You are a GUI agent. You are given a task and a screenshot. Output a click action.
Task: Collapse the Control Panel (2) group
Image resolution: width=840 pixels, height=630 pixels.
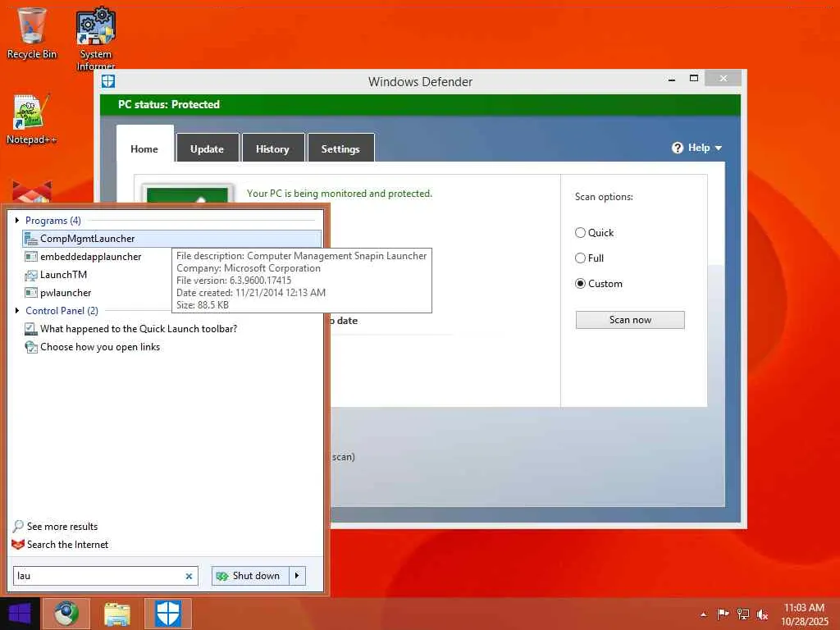17,310
